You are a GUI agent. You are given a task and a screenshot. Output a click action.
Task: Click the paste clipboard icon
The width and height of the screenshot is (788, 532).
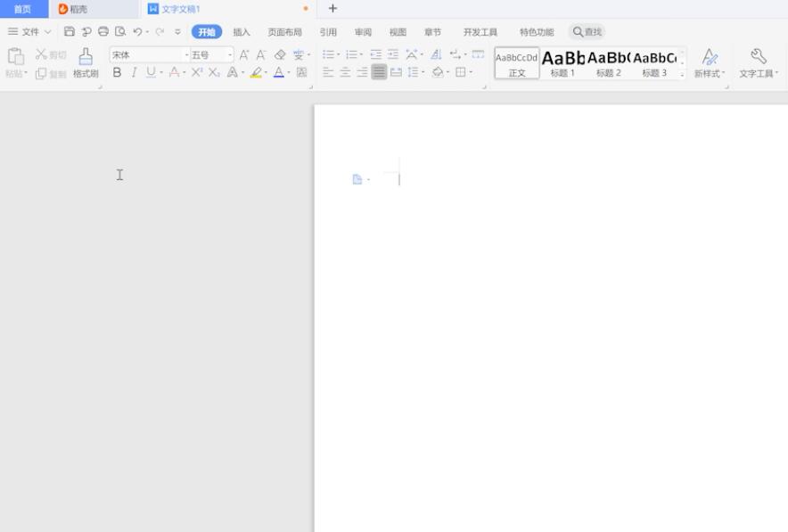[x=15, y=56]
